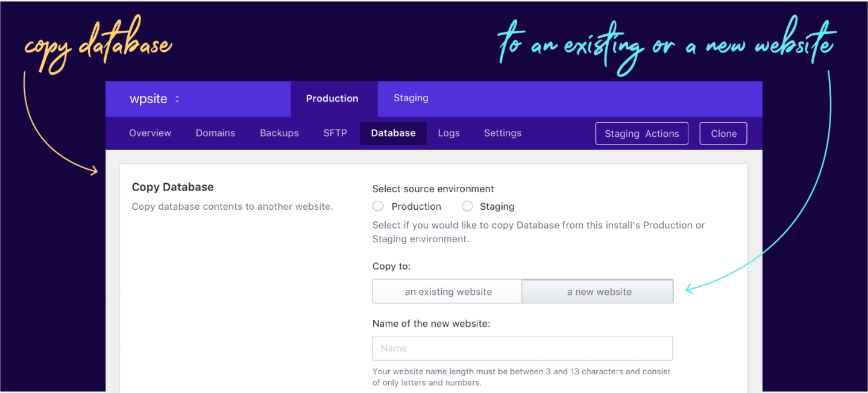
Task: Choose to copy to a new website
Action: tap(598, 292)
